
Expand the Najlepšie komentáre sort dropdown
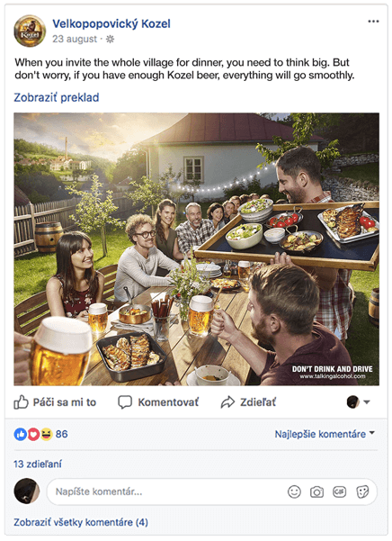[x=325, y=434]
